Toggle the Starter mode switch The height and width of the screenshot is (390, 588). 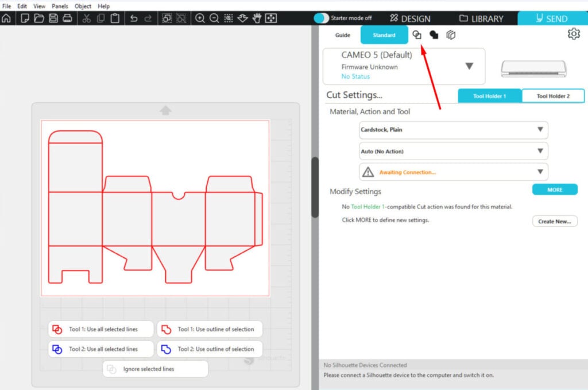tap(322, 18)
